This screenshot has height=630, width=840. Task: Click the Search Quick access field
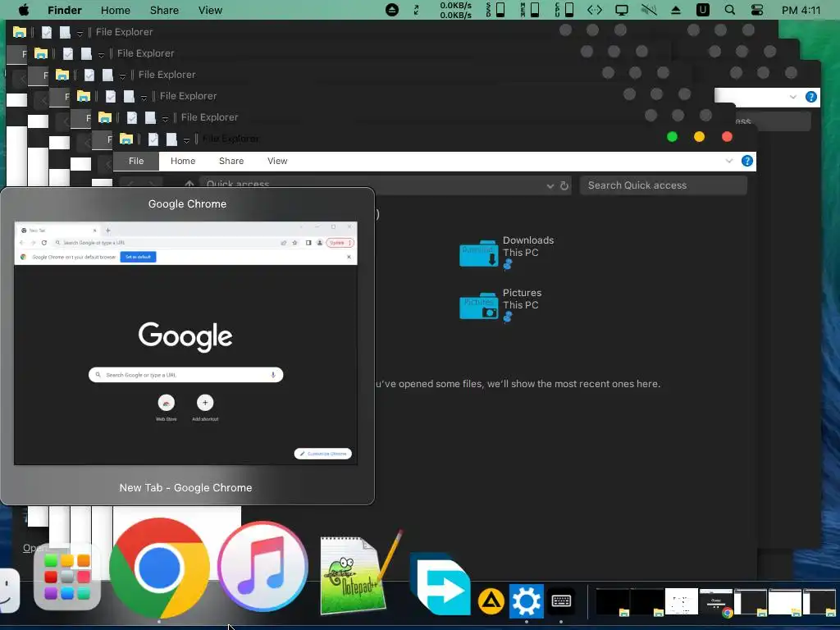(663, 185)
